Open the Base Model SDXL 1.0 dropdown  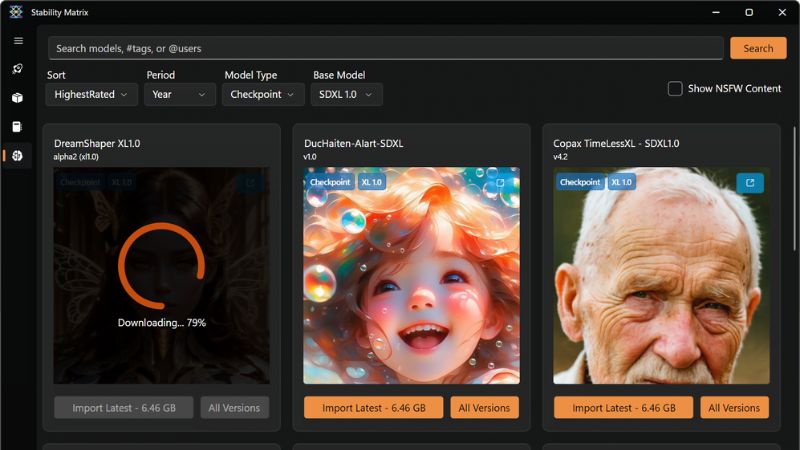click(x=346, y=94)
